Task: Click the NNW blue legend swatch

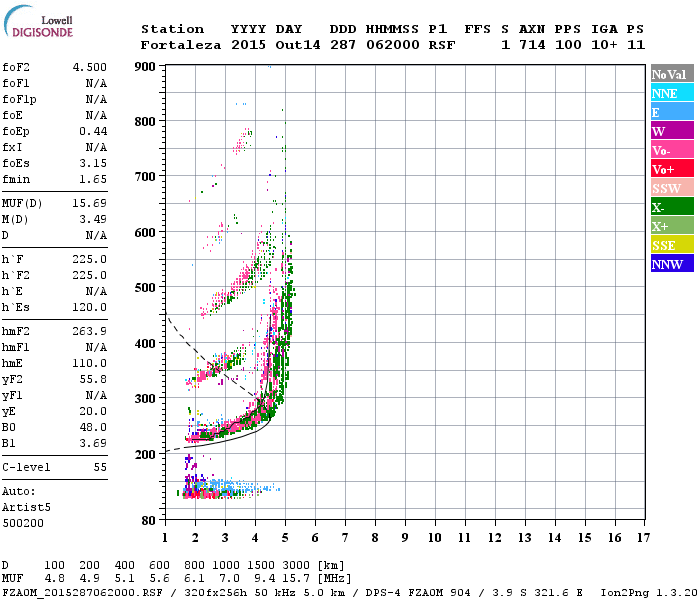Action: (x=672, y=263)
